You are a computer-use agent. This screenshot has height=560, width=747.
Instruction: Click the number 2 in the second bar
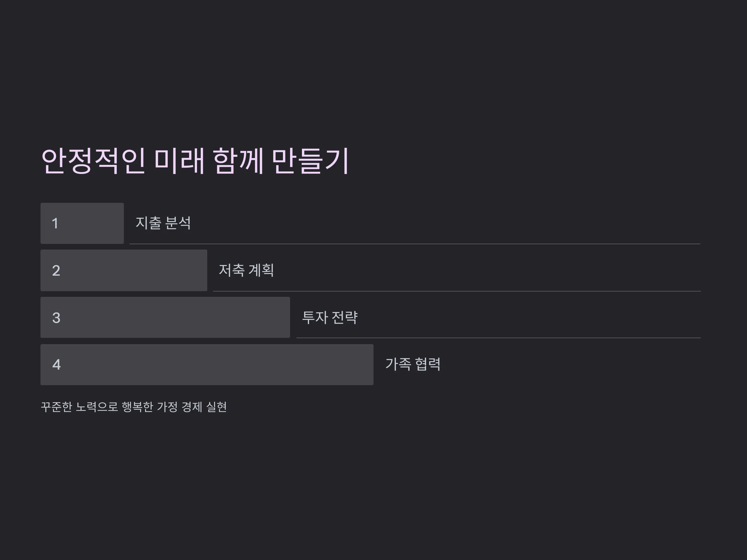point(56,271)
